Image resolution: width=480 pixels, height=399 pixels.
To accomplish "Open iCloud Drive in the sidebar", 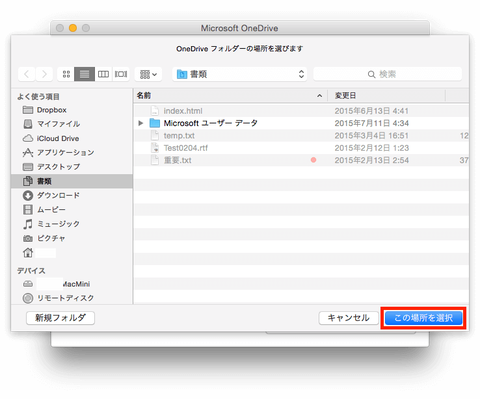I will tap(72, 138).
